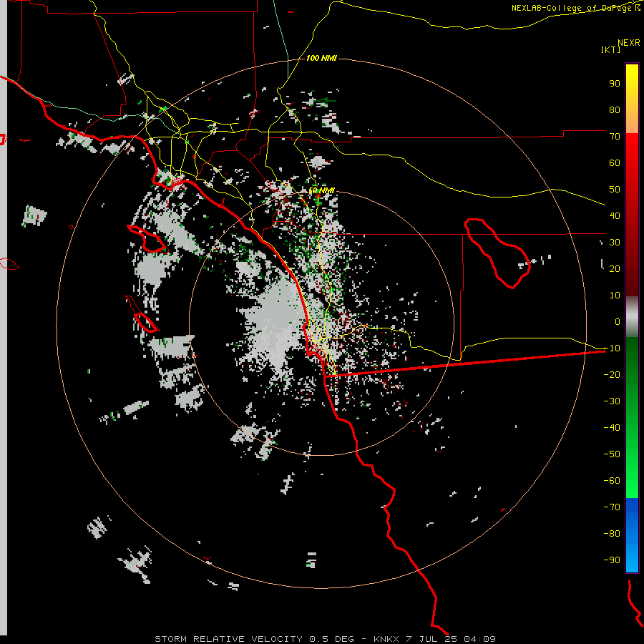Click the 70 value on velocity scale
The width and height of the screenshot is (644, 644).
pyautogui.click(x=615, y=137)
